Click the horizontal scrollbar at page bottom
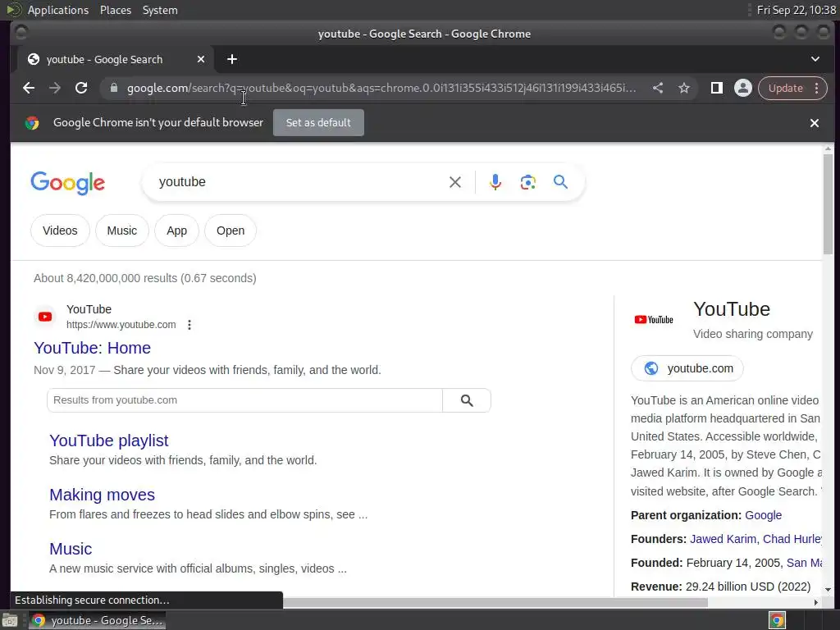The width and height of the screenshot is (840, 630). (x=495, y=603)
